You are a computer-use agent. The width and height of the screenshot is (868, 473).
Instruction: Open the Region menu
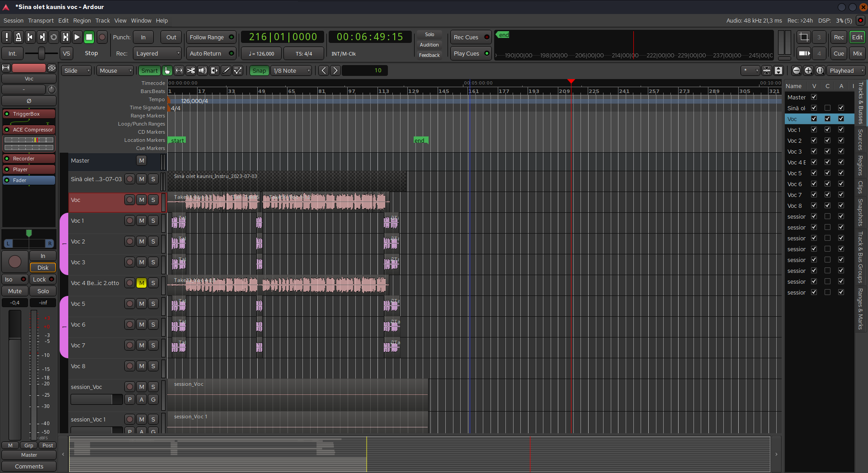(x=82, y=20)
